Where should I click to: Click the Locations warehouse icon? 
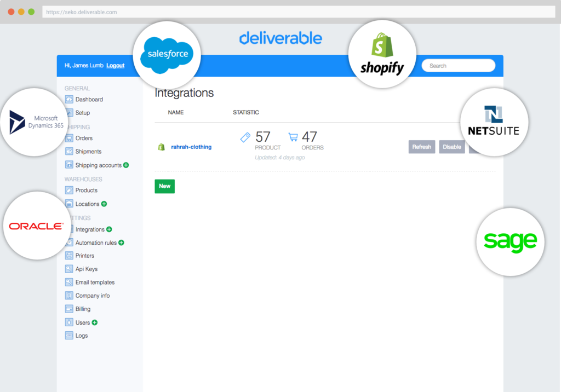pos(69,204)
